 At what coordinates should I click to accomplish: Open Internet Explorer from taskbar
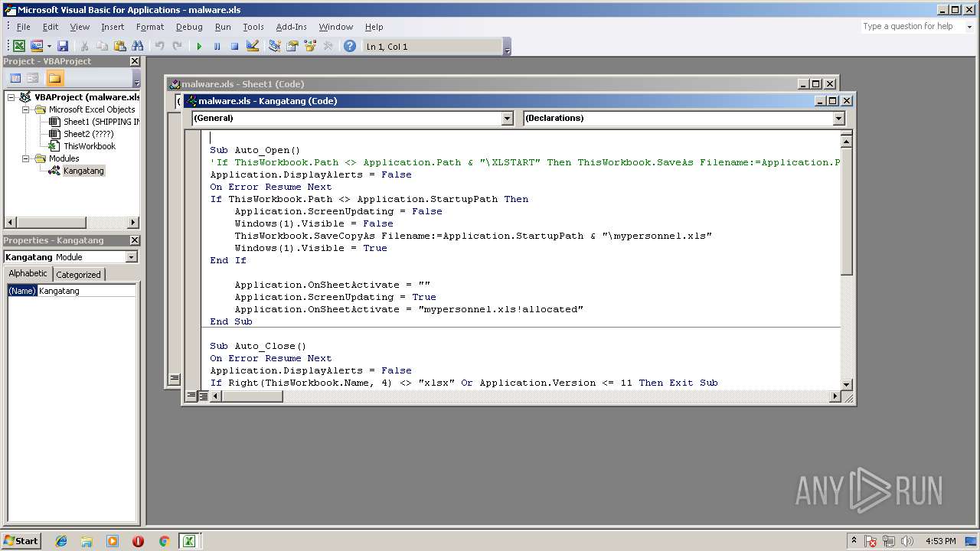click(61, 541)
